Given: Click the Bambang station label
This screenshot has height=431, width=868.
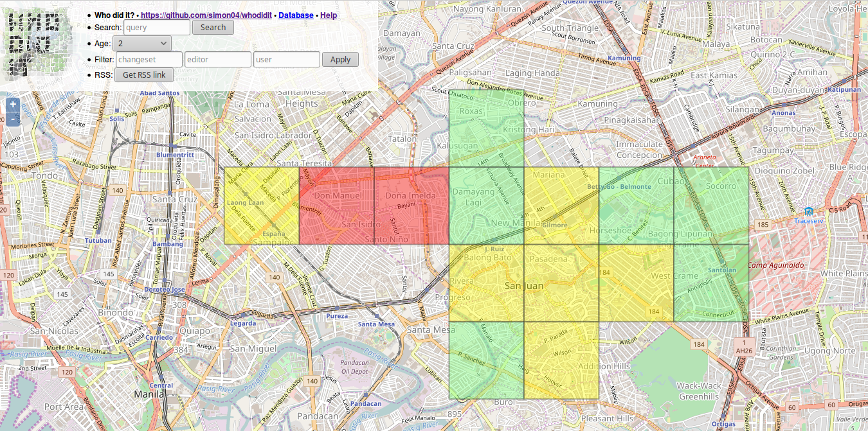Looking at the screenshot, I should 168,244.
